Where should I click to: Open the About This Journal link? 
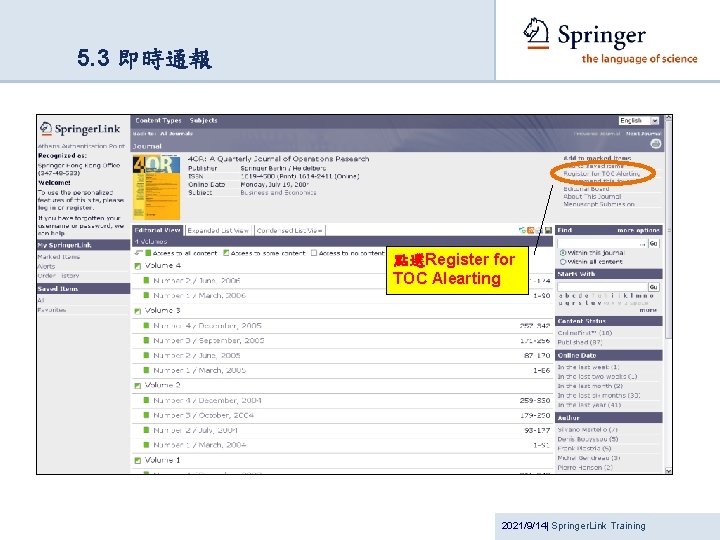(x=592, y=196)
